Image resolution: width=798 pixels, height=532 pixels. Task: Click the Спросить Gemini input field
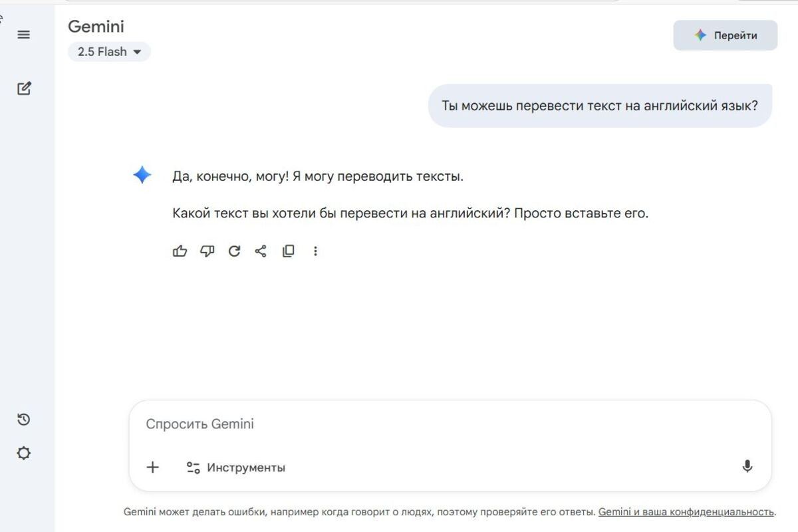pos(399,424)
